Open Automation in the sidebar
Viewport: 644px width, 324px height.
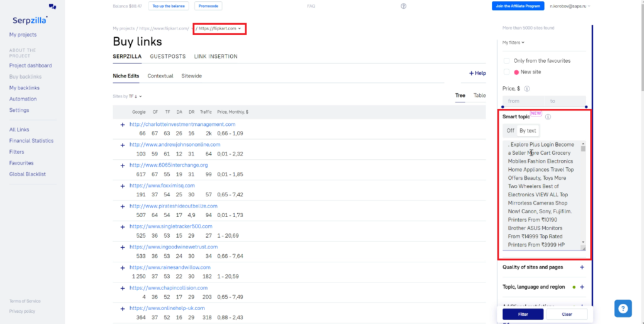pos(23,99)
